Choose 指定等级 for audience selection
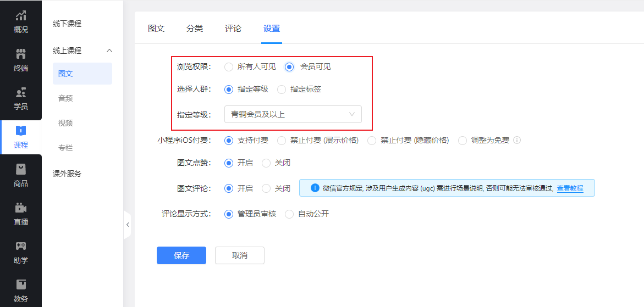The height and width of the screenshot is (307, 644). point(229,90)
